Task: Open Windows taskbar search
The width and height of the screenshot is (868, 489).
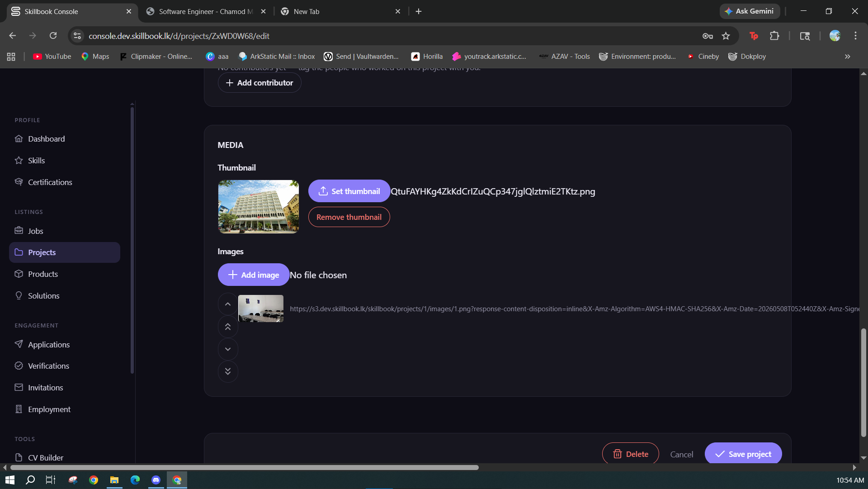Action: 30,480
